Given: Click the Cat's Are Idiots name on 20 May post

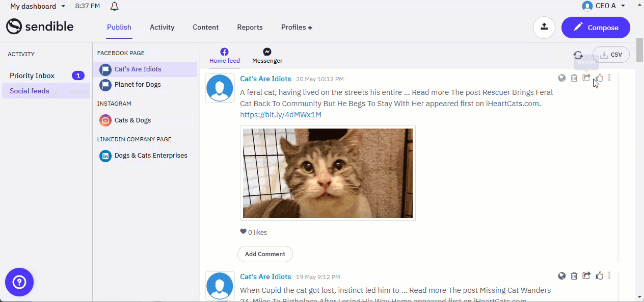Looking at the screenshot, I should point(265,79).
